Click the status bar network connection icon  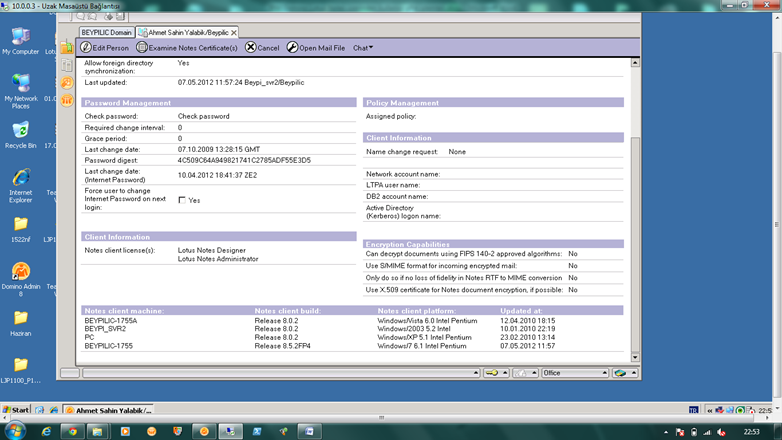pos(621,373)
